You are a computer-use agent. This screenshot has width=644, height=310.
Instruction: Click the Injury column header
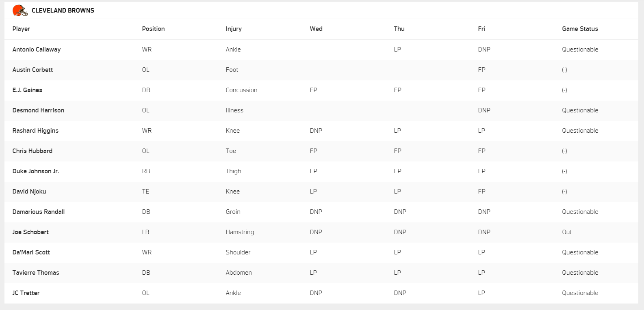234,29
